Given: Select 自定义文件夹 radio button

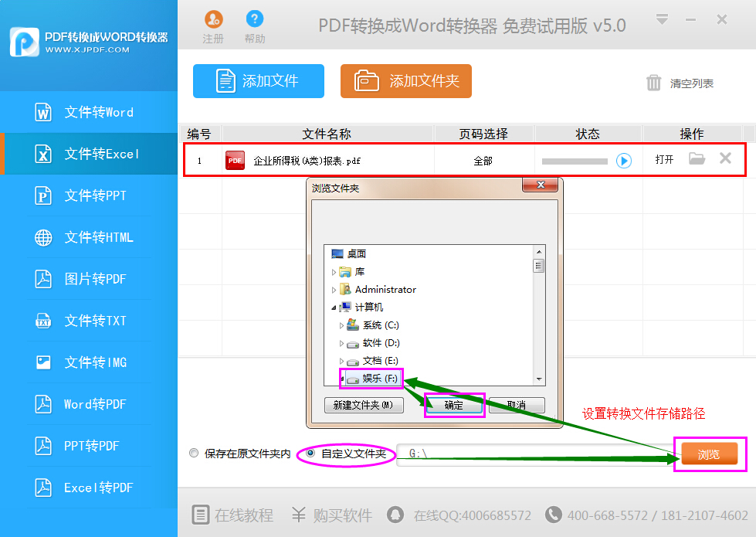Looking at the screenshot, I should (310, 453).
